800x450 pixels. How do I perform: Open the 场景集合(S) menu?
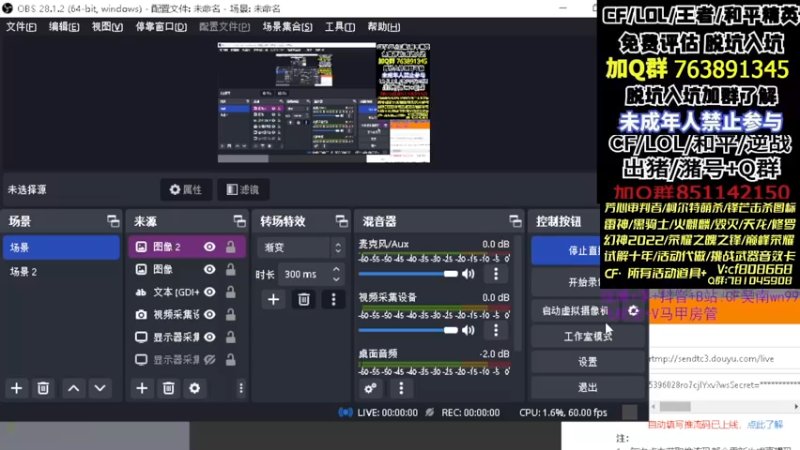tap(287, 27)
